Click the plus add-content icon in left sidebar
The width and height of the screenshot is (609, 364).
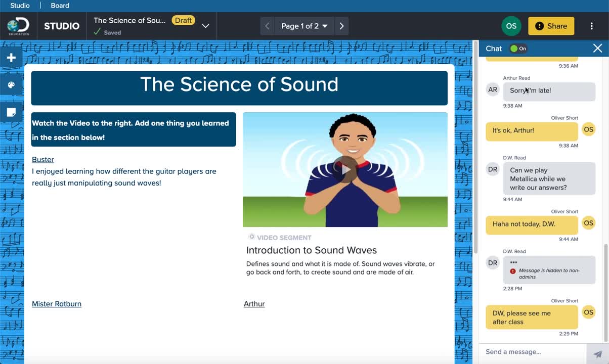(11, 58)
